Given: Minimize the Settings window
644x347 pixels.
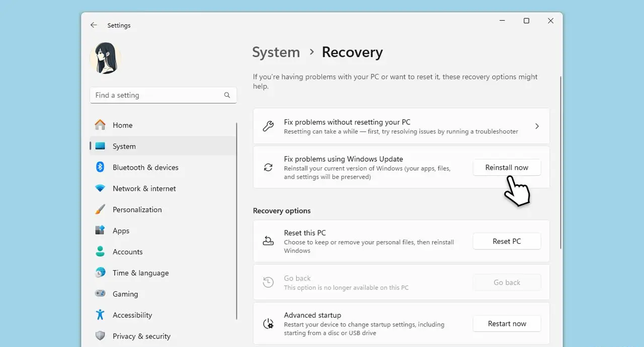Looking at the screenshot, I should pos(503,21).
